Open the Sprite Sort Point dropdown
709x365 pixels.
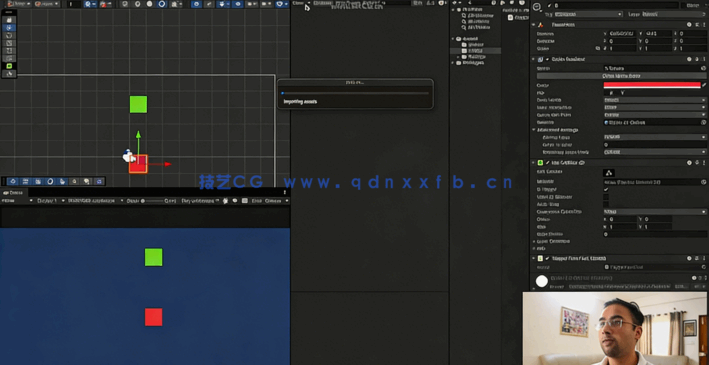[655, 115]
